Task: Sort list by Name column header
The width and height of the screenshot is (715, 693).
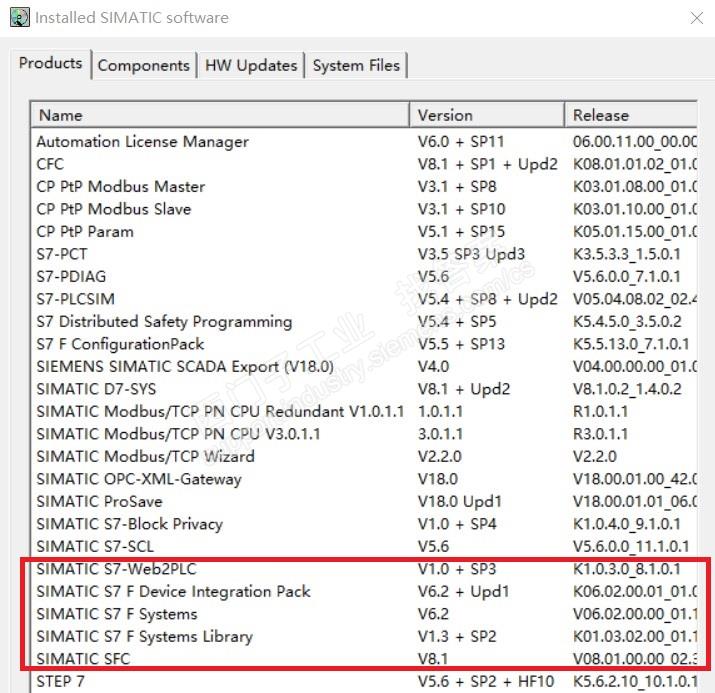Action: (x=220, y=115)
